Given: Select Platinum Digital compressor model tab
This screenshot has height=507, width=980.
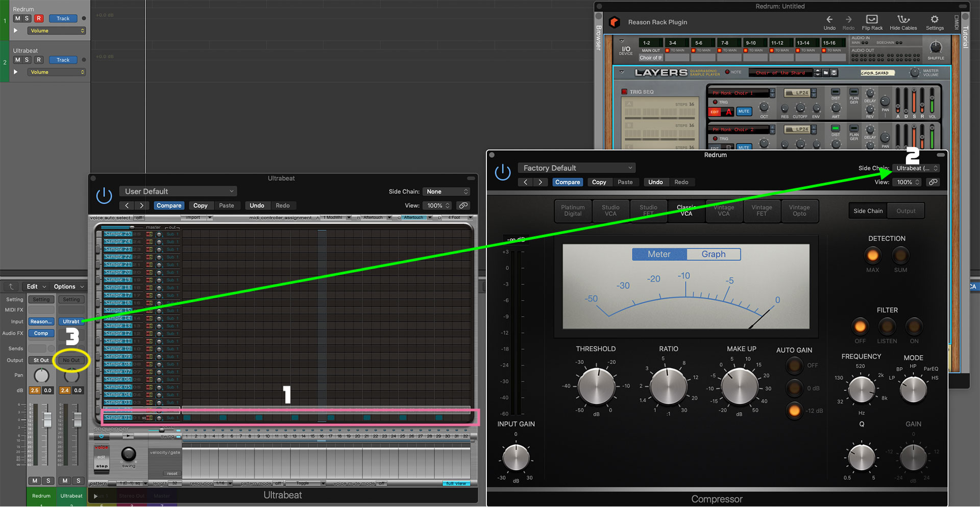Looking at the screenshot, I should [573, 211].
